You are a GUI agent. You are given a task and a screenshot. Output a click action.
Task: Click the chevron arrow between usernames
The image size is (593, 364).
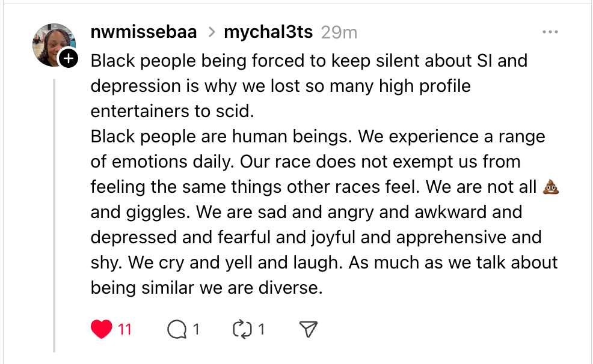point(211,32)
